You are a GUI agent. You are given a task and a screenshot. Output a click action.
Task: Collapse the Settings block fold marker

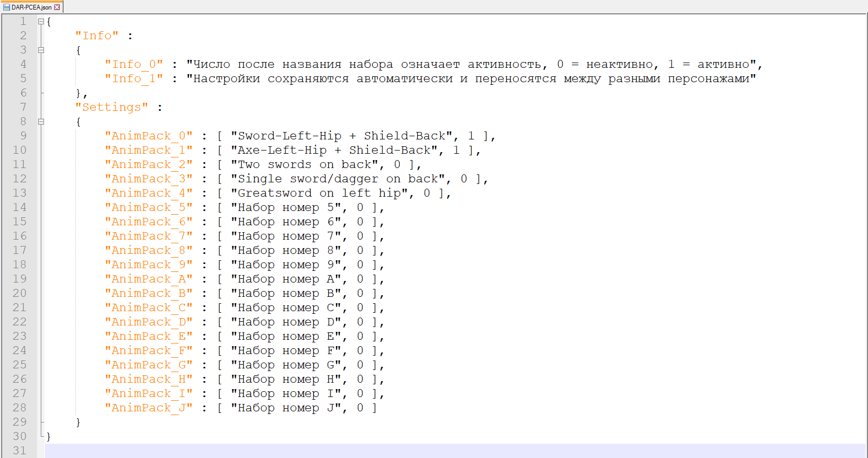(x=41, y=122)
